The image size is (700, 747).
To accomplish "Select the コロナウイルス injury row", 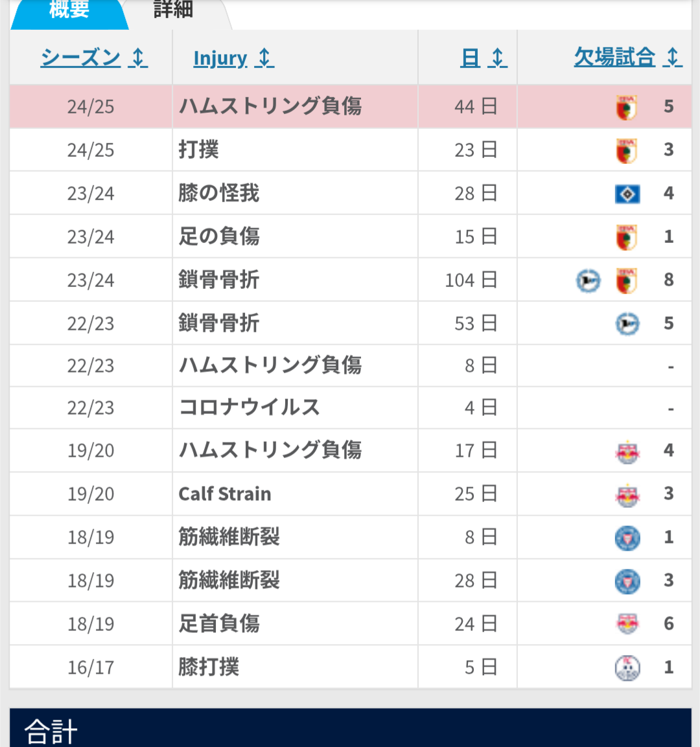I will (249, 408).
